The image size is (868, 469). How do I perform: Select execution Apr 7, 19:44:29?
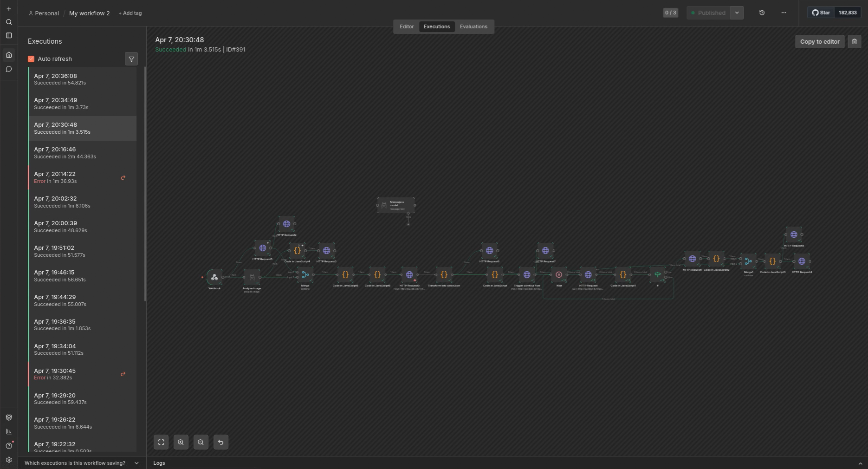pyautogui.click(x=83, y=300)
